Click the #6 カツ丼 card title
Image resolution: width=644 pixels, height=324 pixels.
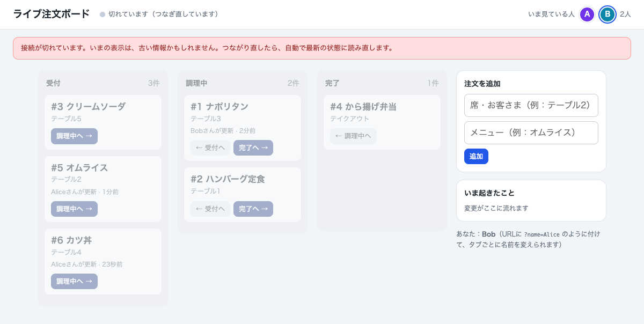[x=72, y=240]
